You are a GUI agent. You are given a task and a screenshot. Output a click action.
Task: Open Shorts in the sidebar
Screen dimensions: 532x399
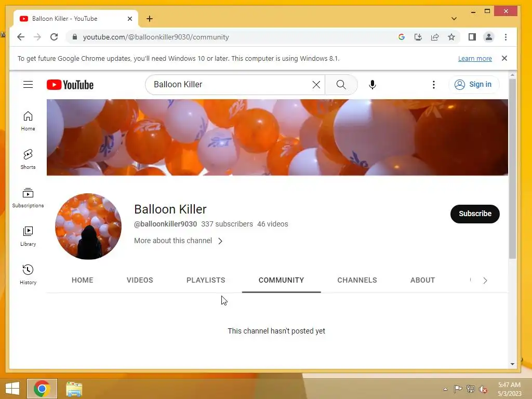point(28,159)
